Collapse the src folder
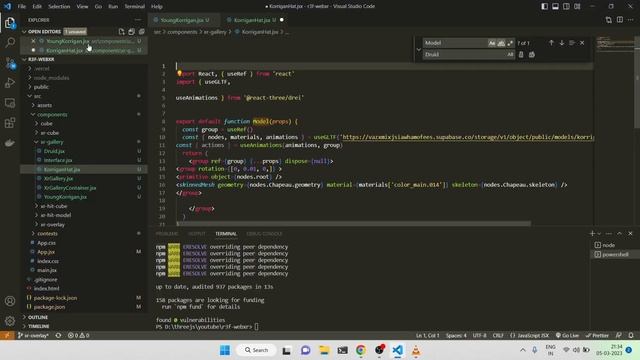Image resolution: width=640 pixels, height=360 pixels. (37, 96)
